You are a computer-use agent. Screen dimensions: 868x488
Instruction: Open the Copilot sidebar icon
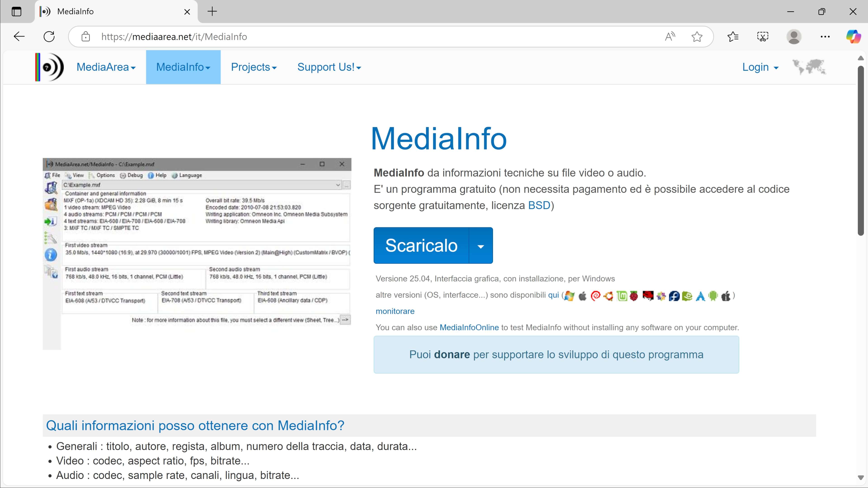(x=854, y=36)
